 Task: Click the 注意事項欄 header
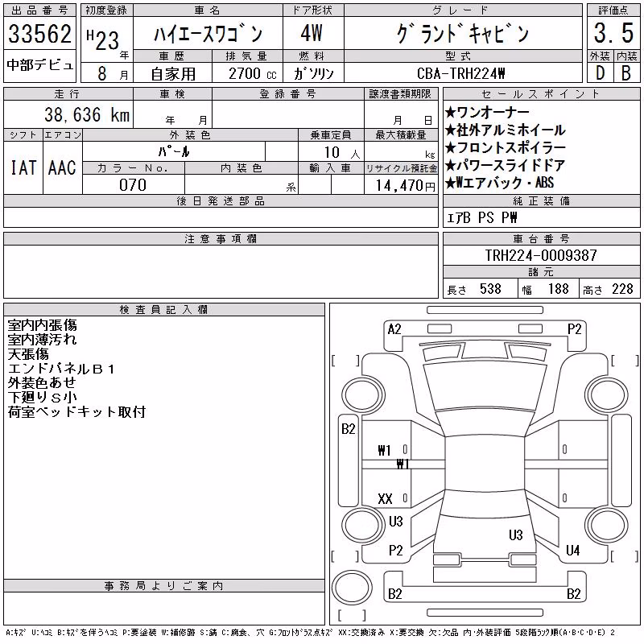pyautogui.click(x=221, y=239)
